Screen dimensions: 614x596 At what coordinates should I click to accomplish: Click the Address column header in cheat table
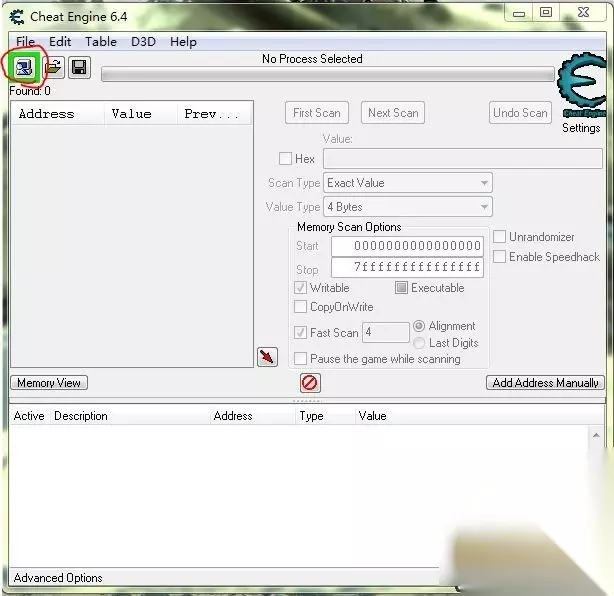click(x=252, y=416)
